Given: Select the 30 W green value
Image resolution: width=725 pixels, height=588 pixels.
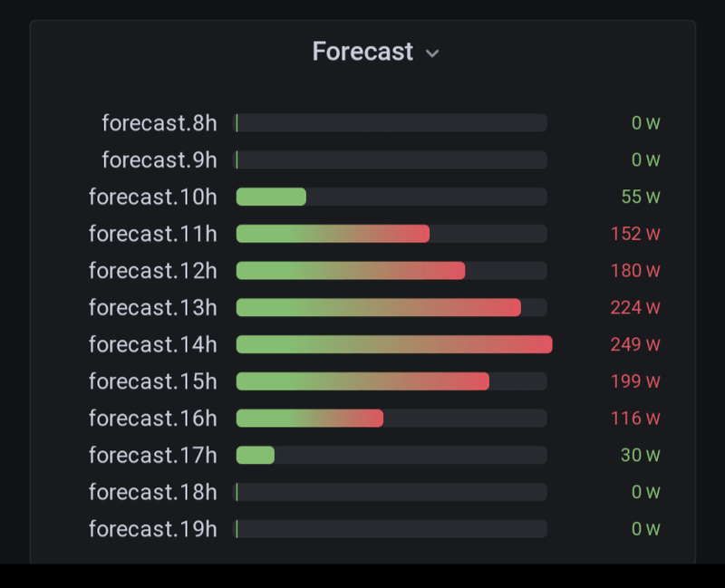Looking at the screenshot, I should 641,455.
